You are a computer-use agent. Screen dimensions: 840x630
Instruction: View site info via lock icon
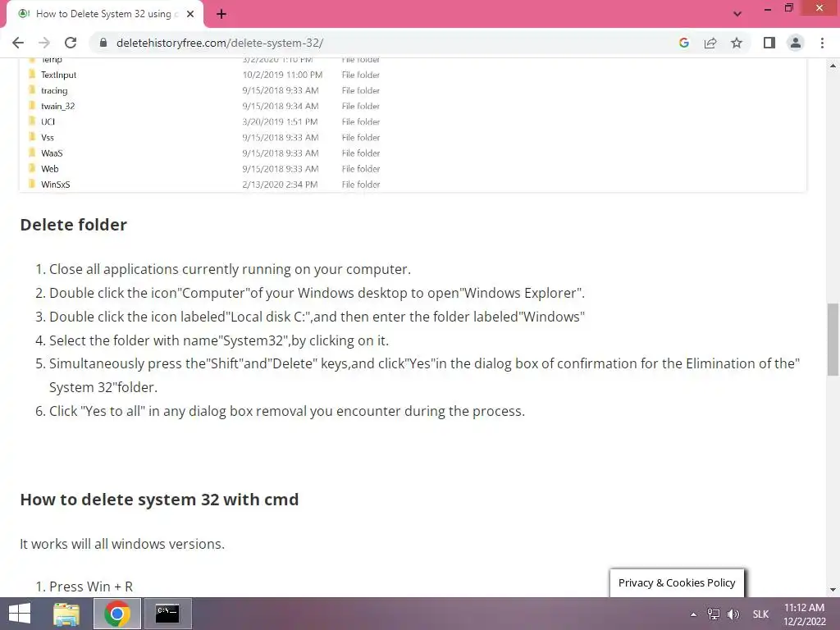point(103,43)
